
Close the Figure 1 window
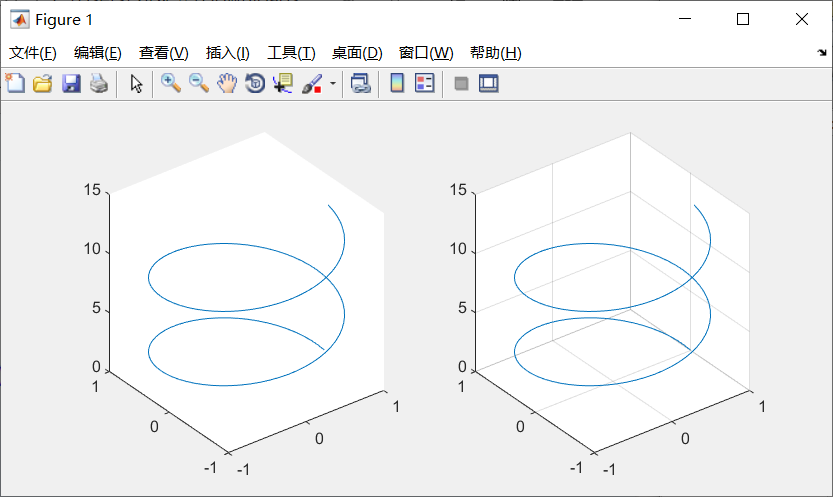tap(802, 19)
